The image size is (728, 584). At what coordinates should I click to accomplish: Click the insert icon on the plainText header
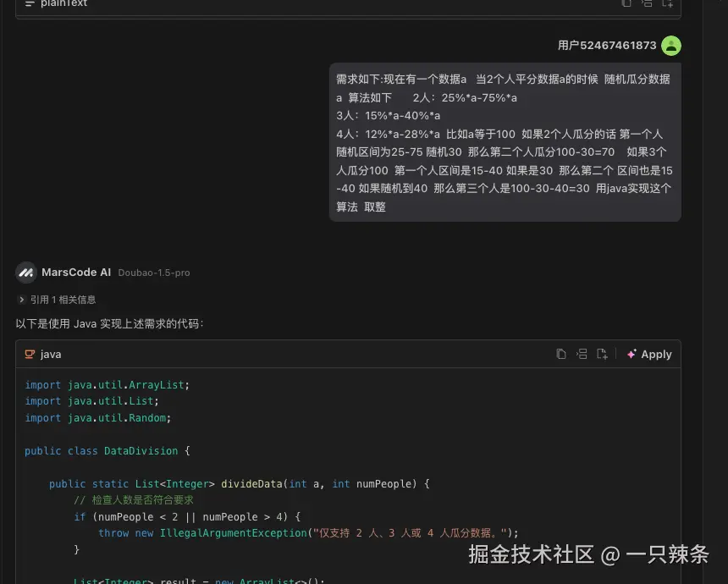pos(647,4)
